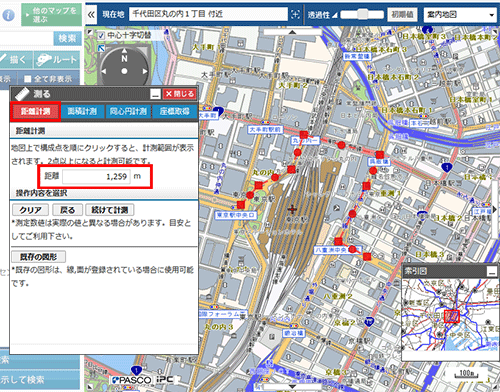Collapse the left panel with the double chevron
Image resolution: width=500 pixels, height=392 pixels.
point(91,14)
